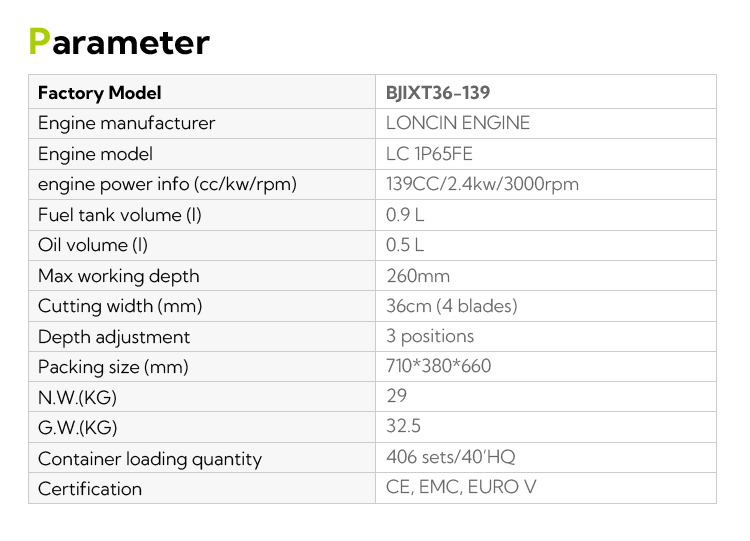Image resolution: width=750 pixels, height=541 pixels.
Task: Select the LC 1P65FE engine model
Action: pyautogui.click(x=429, y=154)
